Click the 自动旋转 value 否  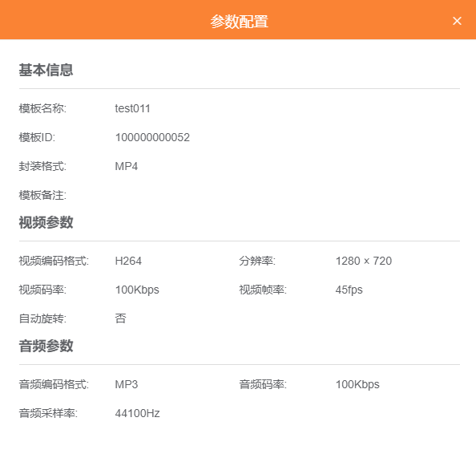pyautogui.click(x=120, y=318)
